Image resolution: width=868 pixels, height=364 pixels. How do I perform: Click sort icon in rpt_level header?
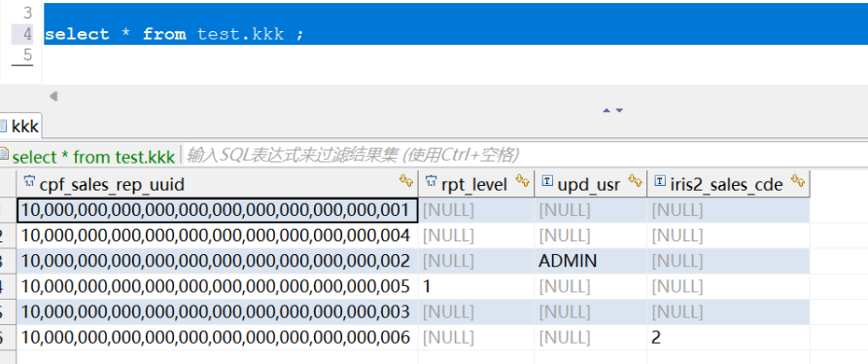tap(523, 181)
